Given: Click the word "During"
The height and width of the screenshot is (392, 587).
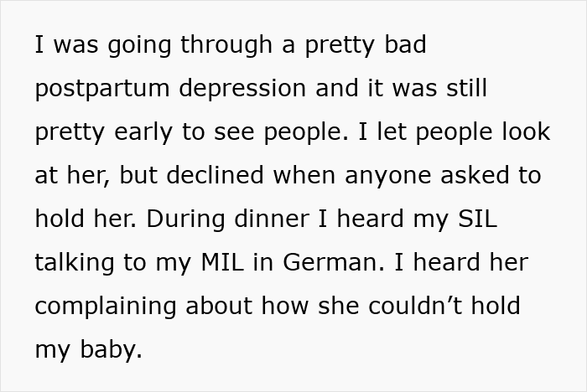Looking at the screenshot, I should (185, 219).
